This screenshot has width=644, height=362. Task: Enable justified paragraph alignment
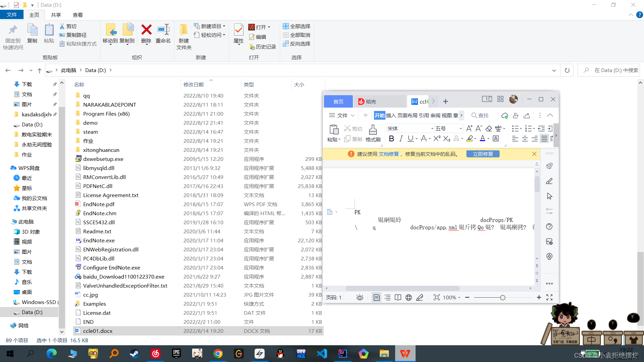544,138
